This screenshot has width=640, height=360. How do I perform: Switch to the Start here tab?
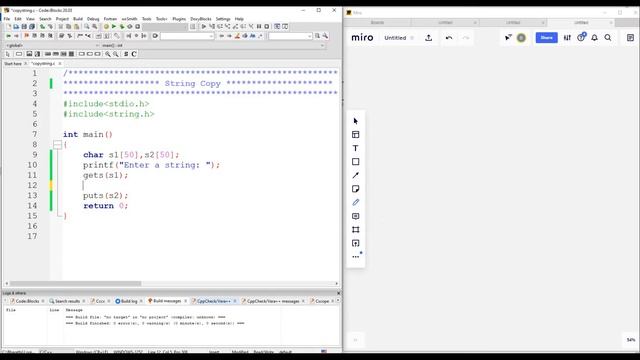(13, 64)
